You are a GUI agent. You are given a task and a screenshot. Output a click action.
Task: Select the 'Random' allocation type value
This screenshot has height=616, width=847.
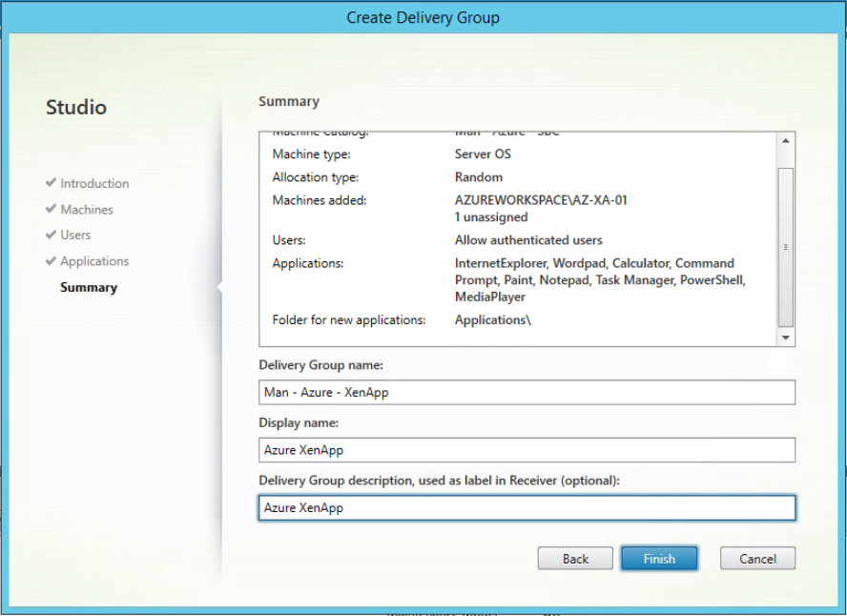pos(479,177)
